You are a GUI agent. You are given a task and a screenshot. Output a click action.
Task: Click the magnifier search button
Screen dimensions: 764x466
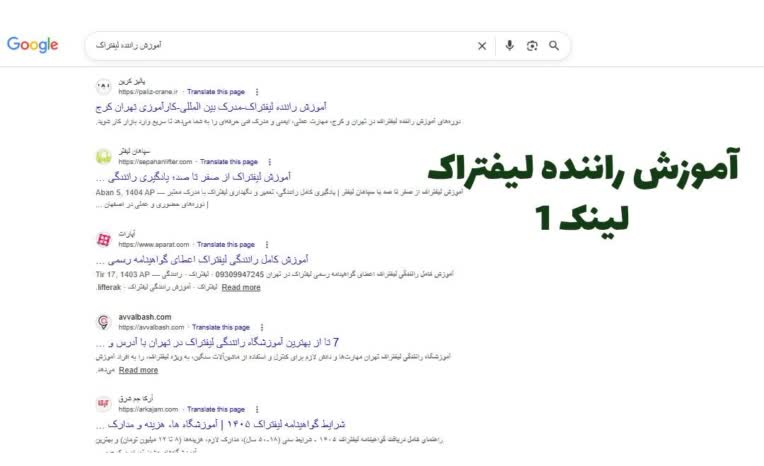click(554, 46)
